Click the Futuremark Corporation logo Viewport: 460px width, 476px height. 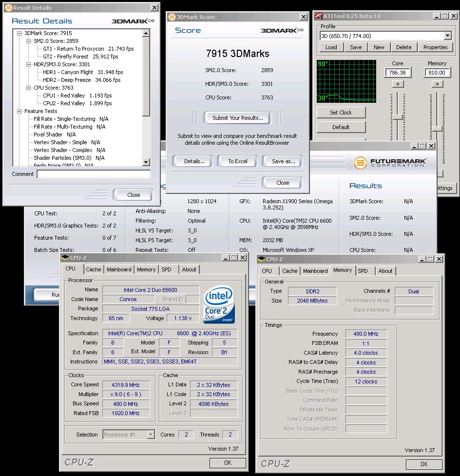coord(389,163)
